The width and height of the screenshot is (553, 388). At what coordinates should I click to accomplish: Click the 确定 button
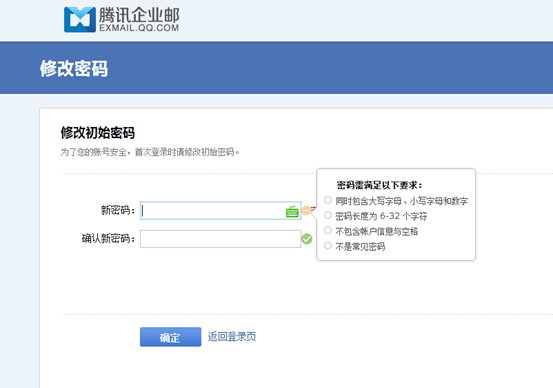click(x=170, y=337)
